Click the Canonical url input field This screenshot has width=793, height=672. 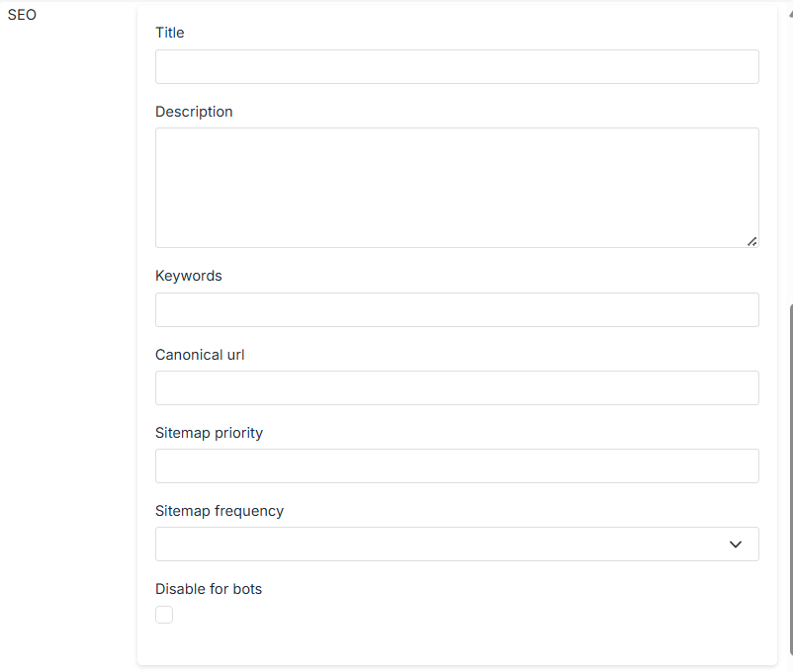coord(457,387)
